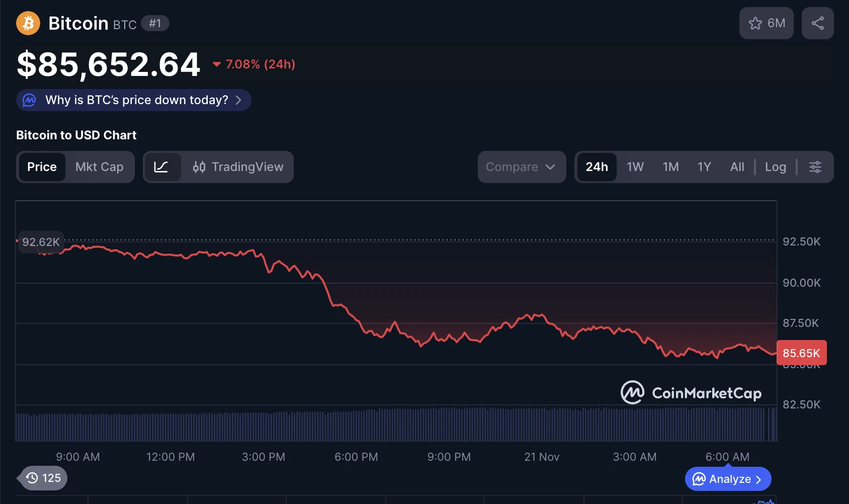This screenshot has height=504, width=849.
Task: Open the share icon button
Action: [x=817, y=23]
